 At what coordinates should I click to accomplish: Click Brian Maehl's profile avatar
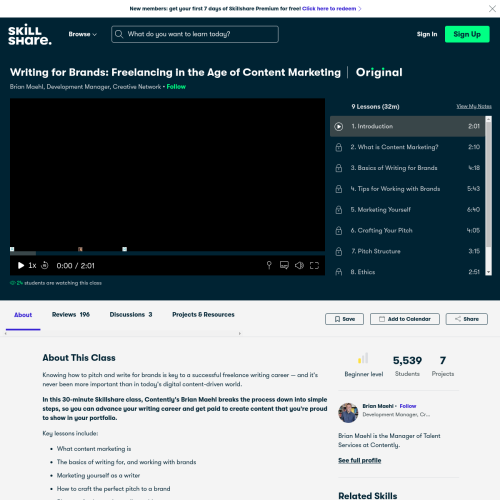click(x=348, y=413)
